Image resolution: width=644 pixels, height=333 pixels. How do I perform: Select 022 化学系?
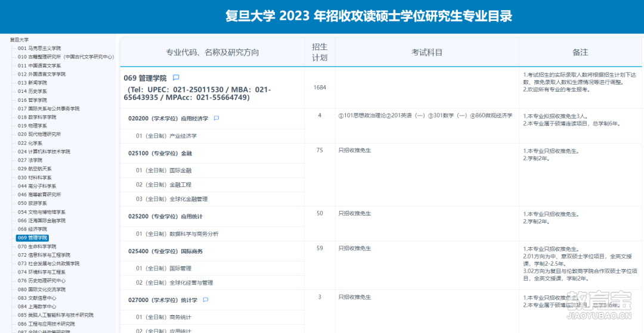pyautogui.click(x=30, y=143)
